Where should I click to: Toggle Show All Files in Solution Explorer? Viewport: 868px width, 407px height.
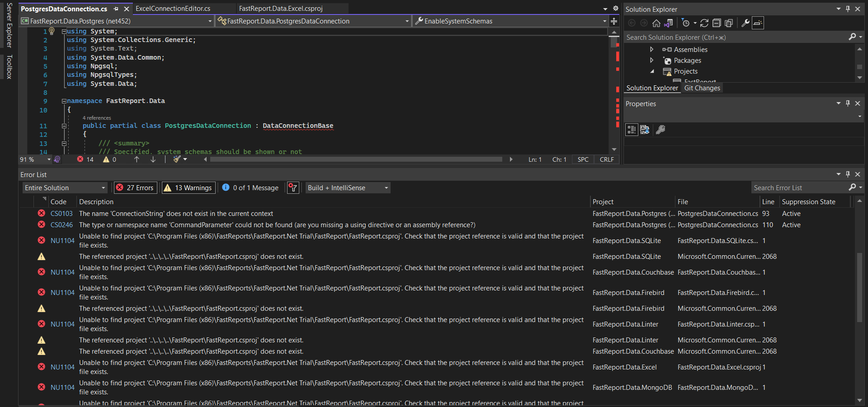tap(729, 23)
